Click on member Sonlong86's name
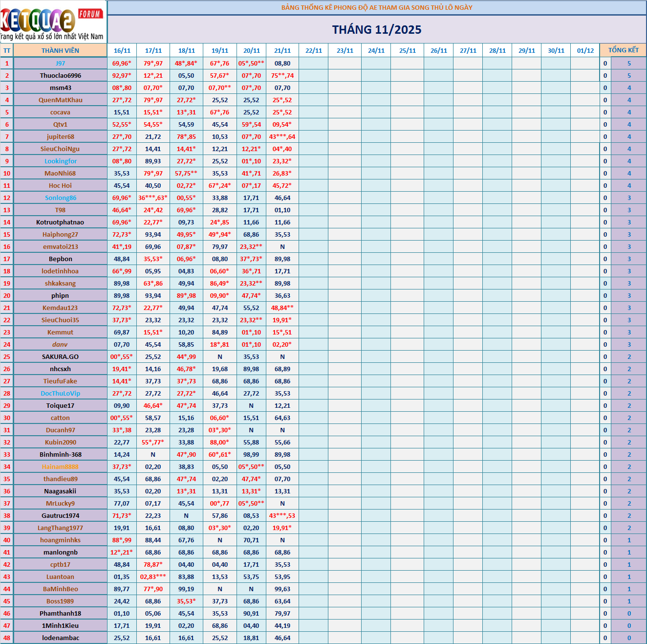 pyautogui.click(x=60, y=198)
